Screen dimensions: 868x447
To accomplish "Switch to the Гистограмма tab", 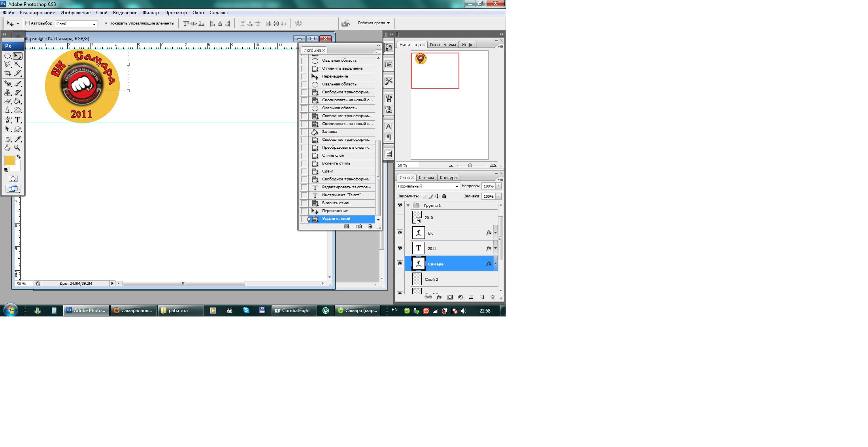I will 443,45.
